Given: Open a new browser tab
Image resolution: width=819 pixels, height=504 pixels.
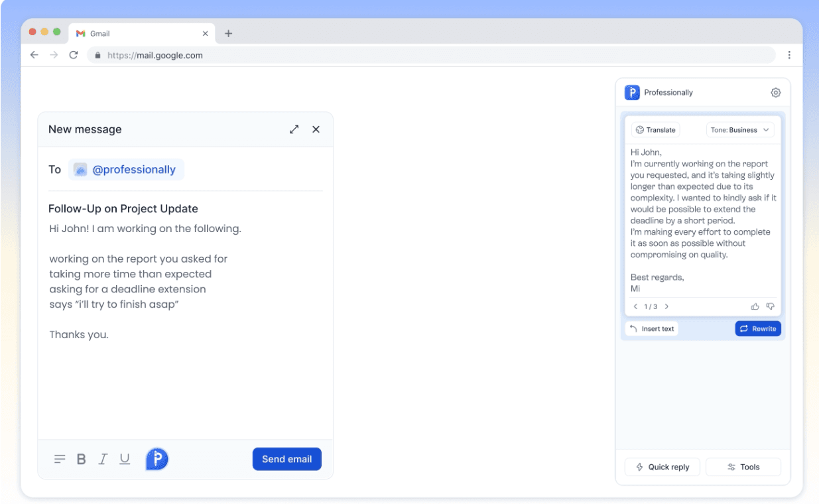Looking at the screenshot, I should point(228,33).
